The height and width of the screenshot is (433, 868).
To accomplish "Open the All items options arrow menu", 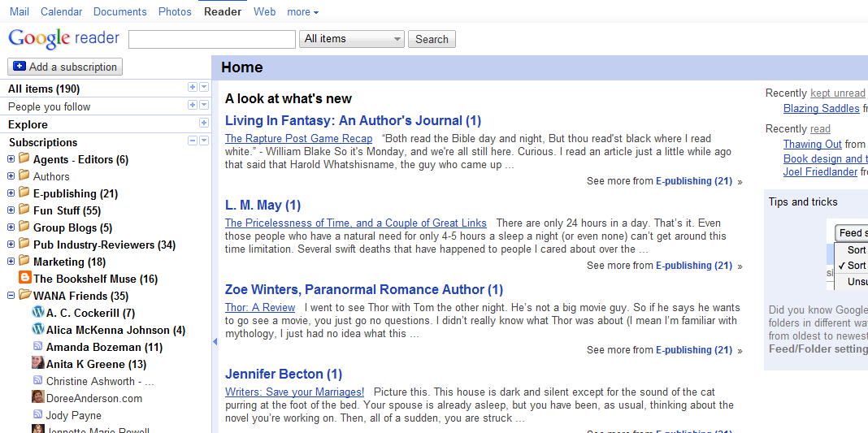I will tap(204, 88).
